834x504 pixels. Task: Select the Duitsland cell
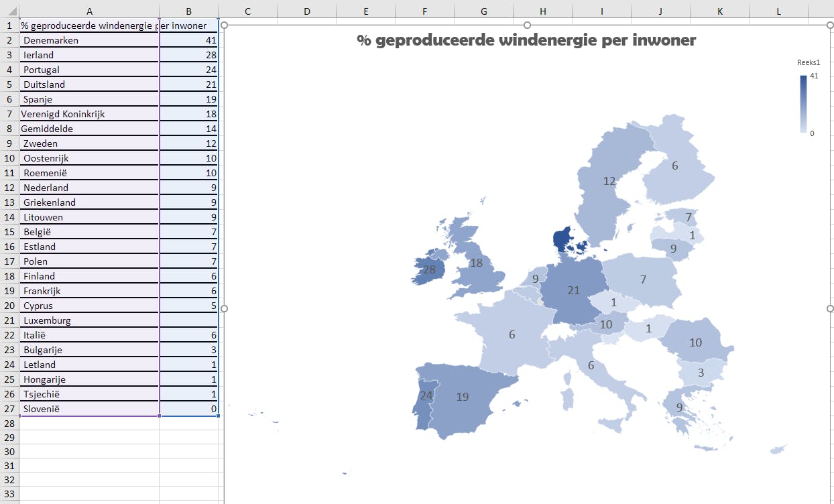[90, 84]
